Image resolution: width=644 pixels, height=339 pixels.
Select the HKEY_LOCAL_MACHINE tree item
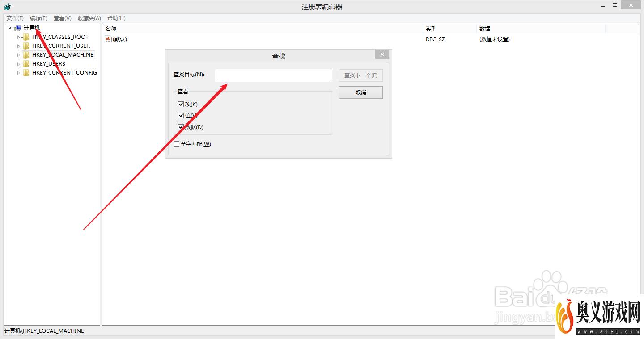63,55
